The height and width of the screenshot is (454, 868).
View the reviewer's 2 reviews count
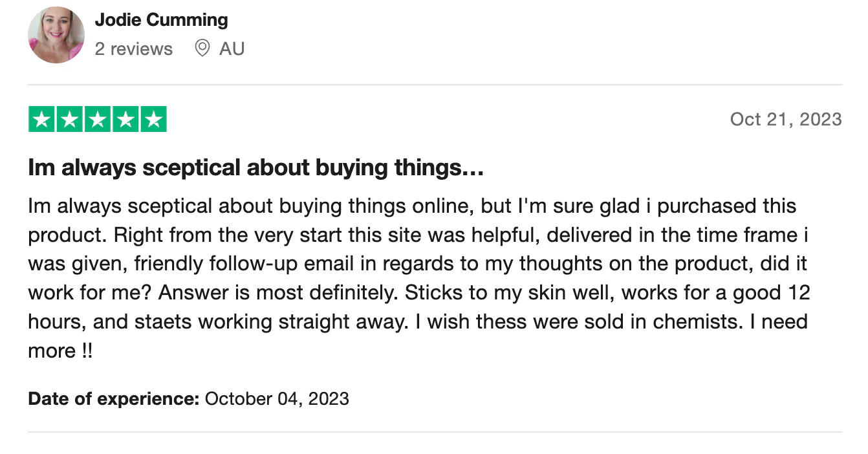point(134,49)
